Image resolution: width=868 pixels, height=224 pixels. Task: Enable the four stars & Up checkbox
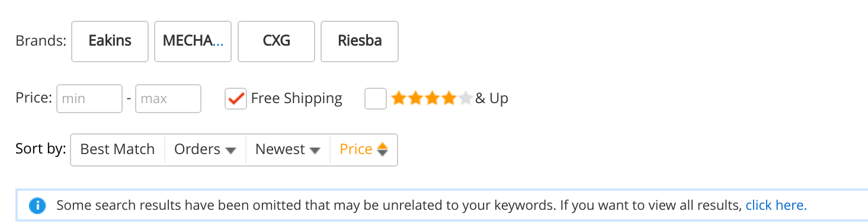376,99
